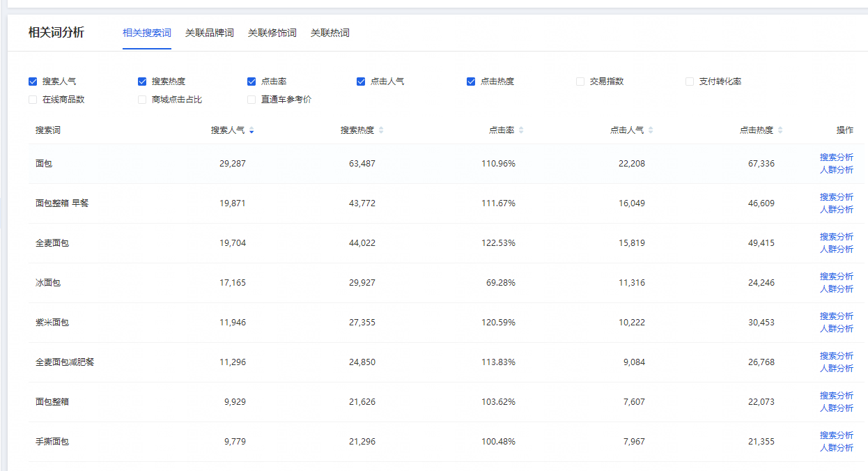This screenshot has height=471, width=868.
Task: Disable the 点击热度 checkbox
Action: tap(471, 82)
